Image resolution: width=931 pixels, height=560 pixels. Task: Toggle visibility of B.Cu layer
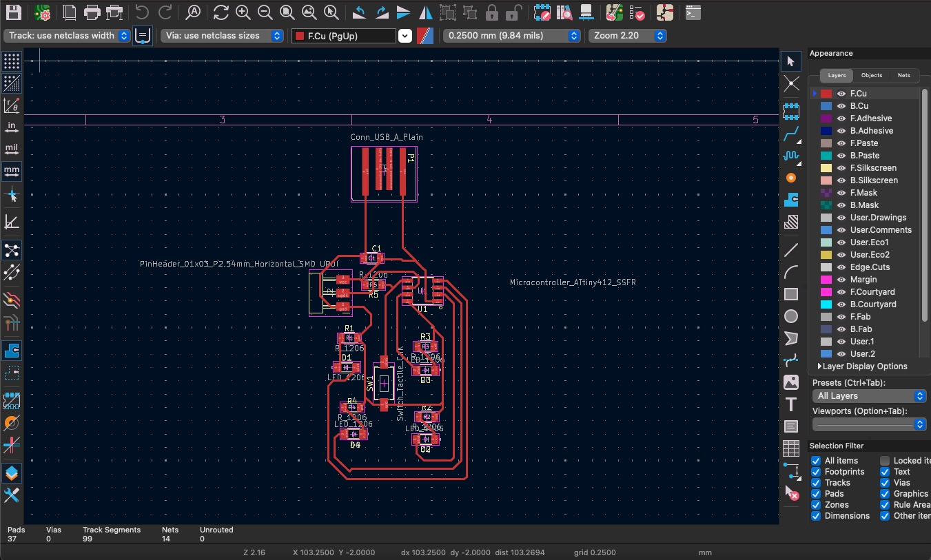(x=841, y=106)
